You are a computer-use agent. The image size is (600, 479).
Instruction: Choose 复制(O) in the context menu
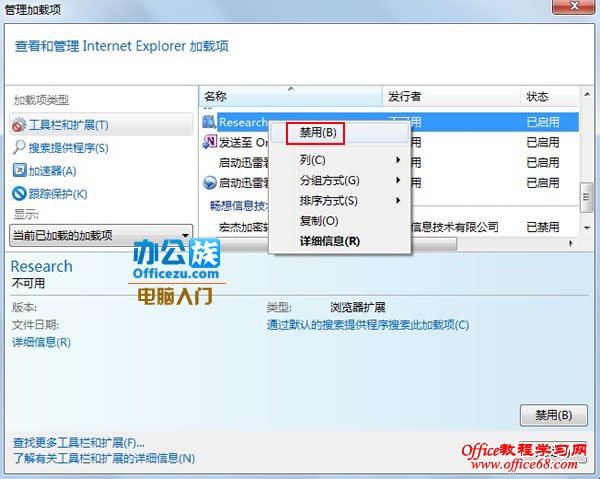tap(339, 221)
